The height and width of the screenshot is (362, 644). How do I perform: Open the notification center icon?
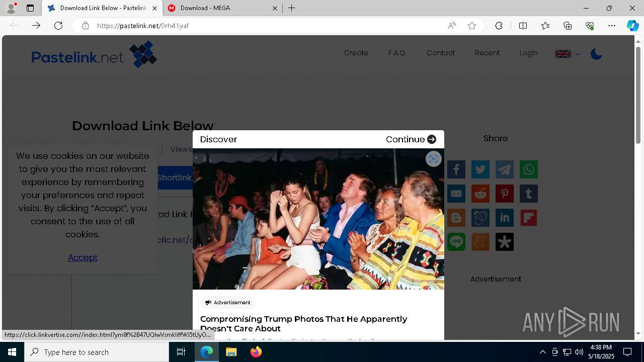pyautogui.click(x=628, y=352)
